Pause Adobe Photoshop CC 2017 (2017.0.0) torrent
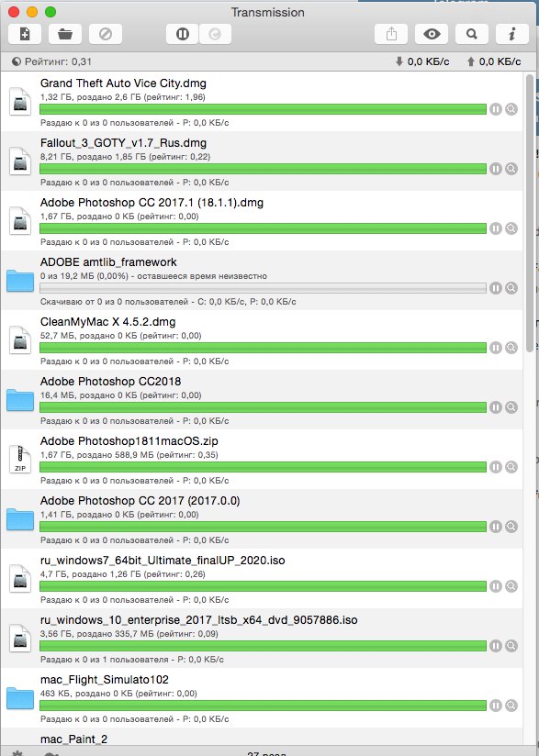Viewport: 539px width, 756px height. point(496,527)
